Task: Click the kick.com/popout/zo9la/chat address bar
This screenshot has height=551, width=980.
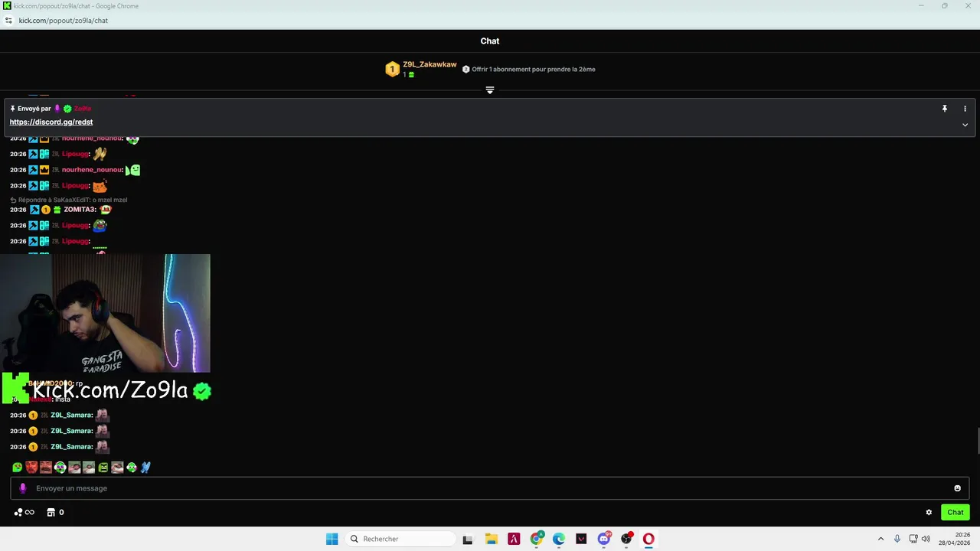Action: click(x=63, y=21)
